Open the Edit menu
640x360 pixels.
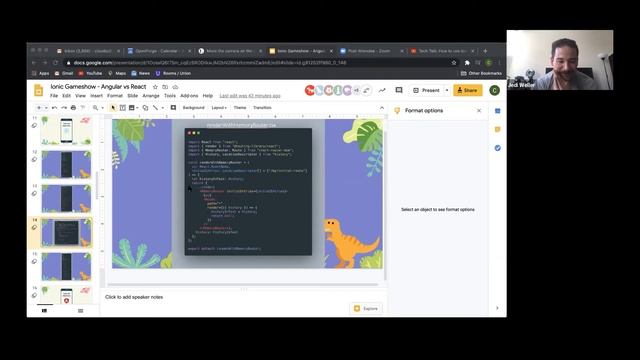[67, 96]
